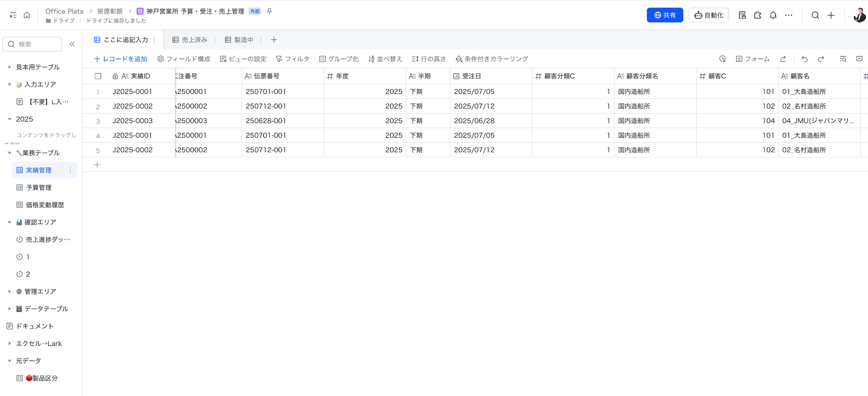Open the more options ellipsis in top bar
This screenshot has width=868, height=396.
coord(788,15)
